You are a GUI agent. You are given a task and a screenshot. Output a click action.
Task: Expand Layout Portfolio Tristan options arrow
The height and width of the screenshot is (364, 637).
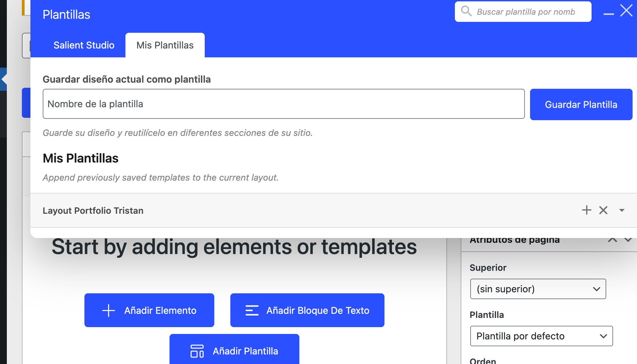(622, 210)
